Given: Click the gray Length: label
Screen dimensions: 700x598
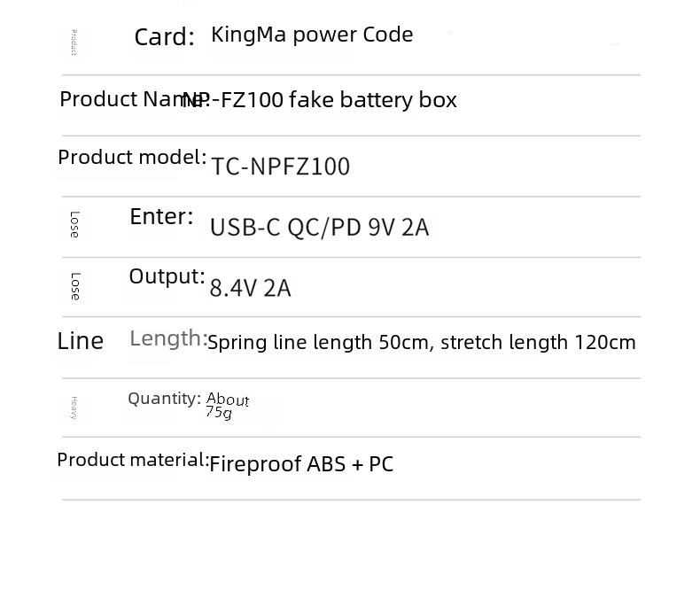Looking at the screenshot, I should pyautogui.click(x=168, y=338).
